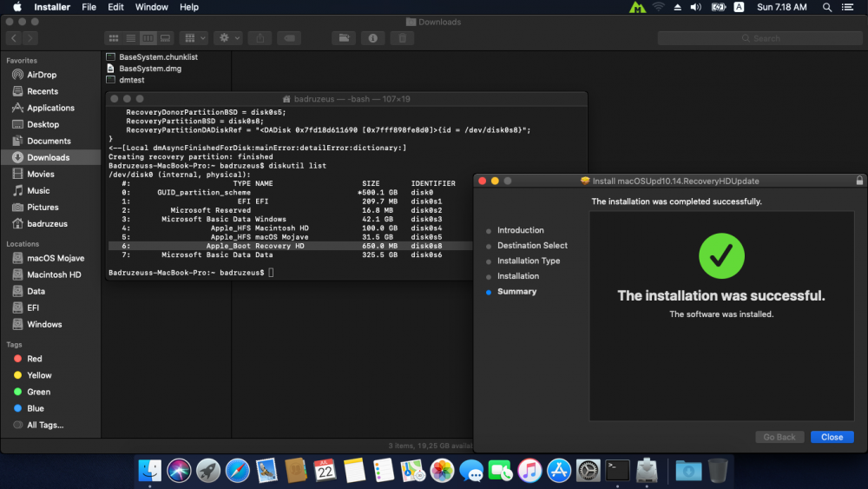This screenshot has height=489, width=868.
Task: Go back in Finder window
Action: [x=14, y=38]
